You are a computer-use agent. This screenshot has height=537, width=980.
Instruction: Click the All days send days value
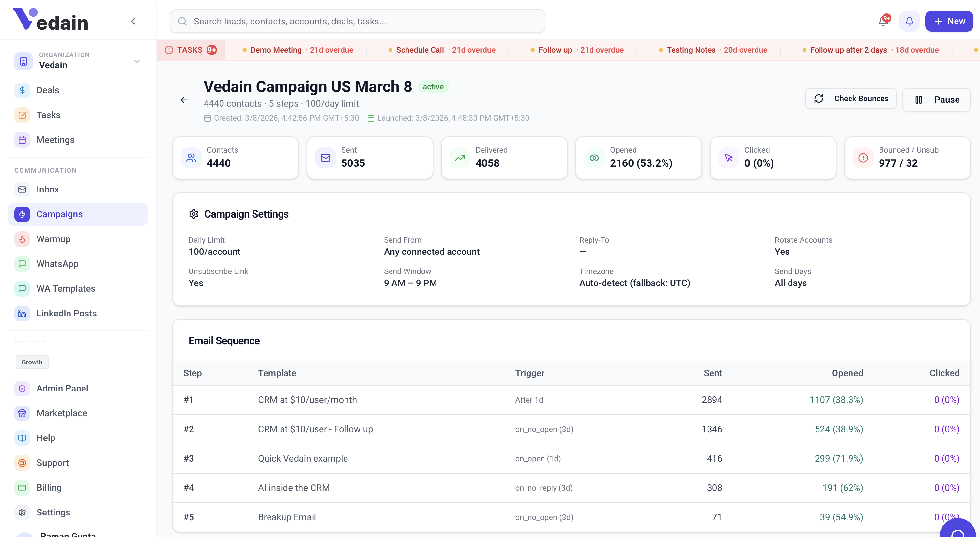790,283
